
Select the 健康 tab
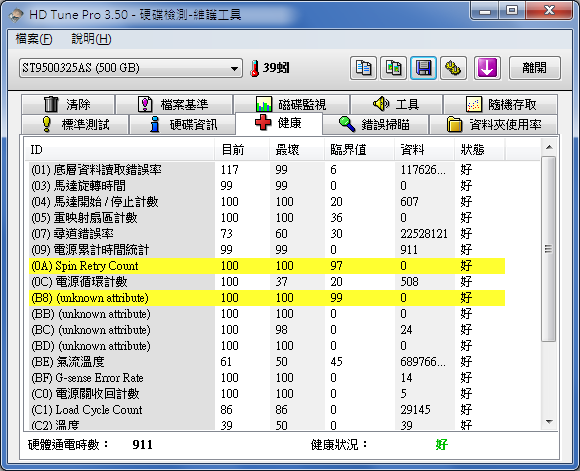pos(279,123)
